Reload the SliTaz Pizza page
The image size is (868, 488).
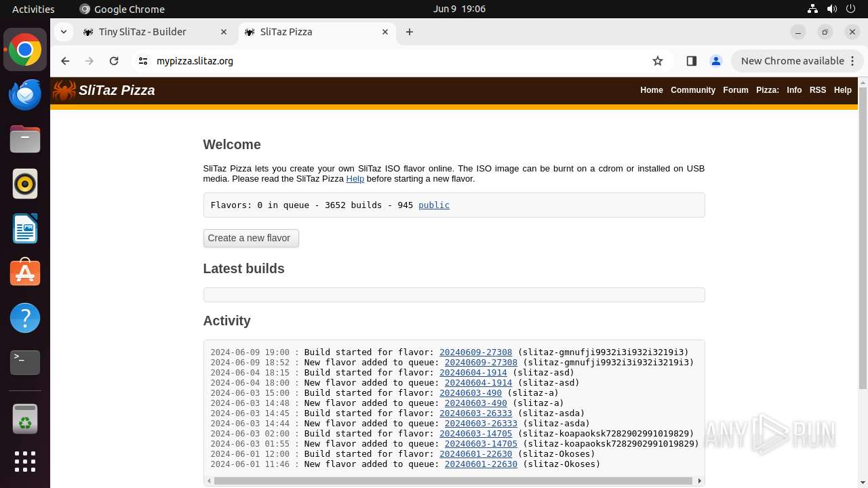(114, 61)
